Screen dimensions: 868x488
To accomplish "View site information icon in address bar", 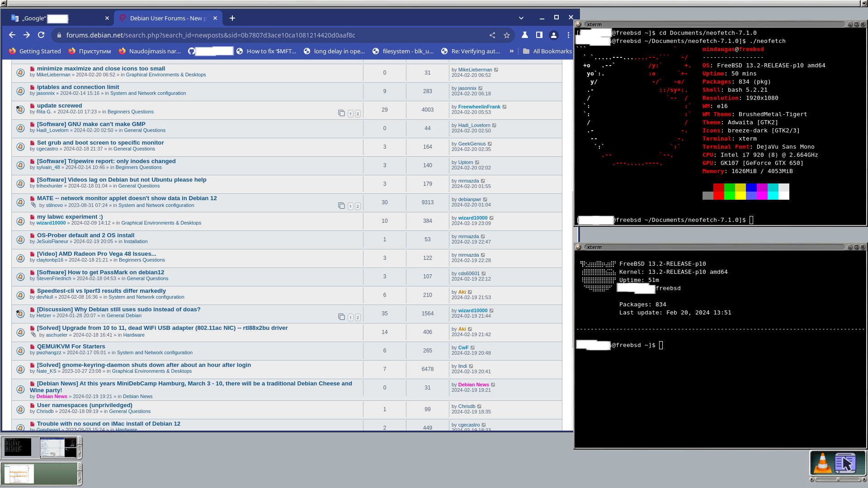I will [58, 35].
